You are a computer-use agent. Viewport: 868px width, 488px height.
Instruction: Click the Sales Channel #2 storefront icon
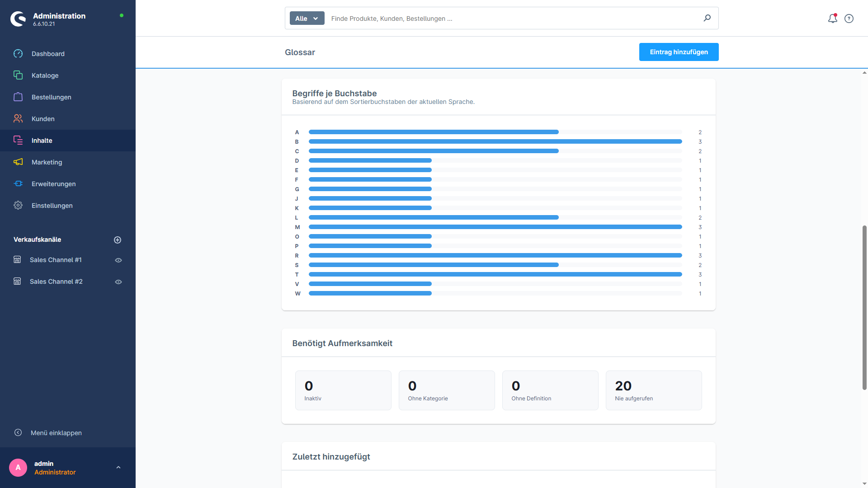coord(17,282)
